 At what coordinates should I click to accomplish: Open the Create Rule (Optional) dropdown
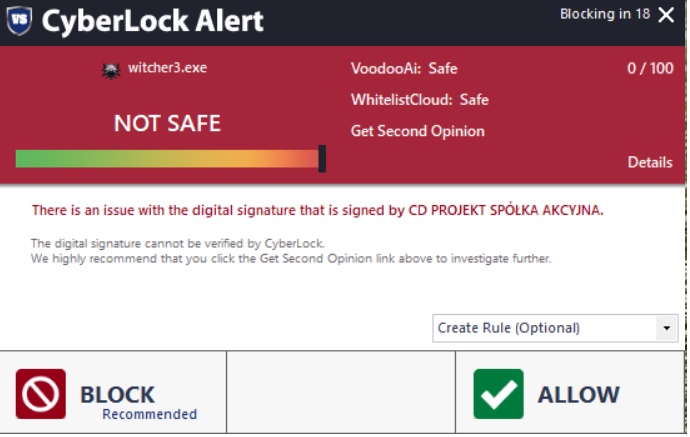pyautogui.click(x=545, y=328)
